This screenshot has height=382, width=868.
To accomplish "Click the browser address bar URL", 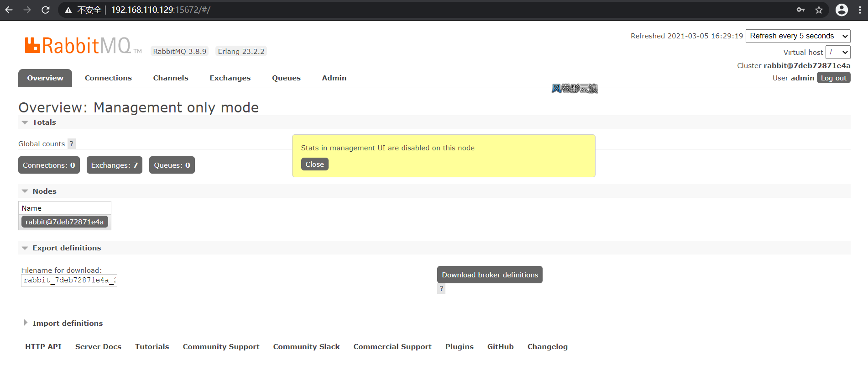I will click(161, 10).
